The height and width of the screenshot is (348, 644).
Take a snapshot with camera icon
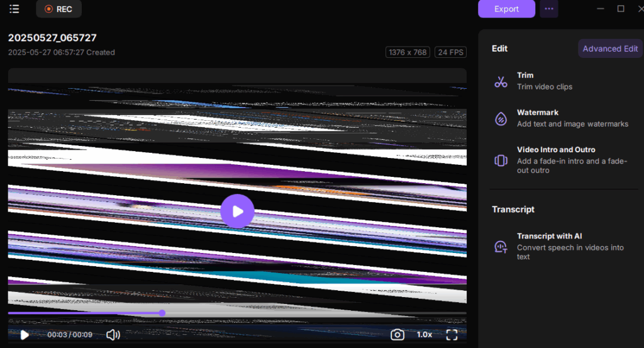point(397,335)
